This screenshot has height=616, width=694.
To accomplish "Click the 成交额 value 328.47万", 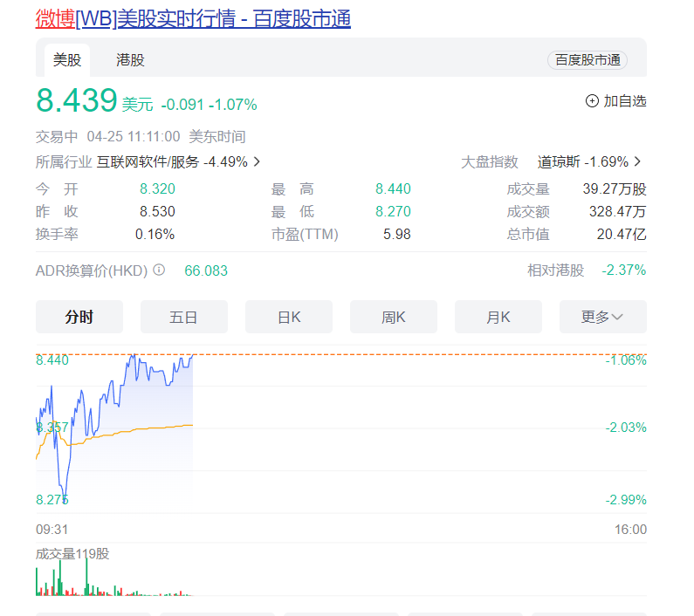I will coord(617,211).
